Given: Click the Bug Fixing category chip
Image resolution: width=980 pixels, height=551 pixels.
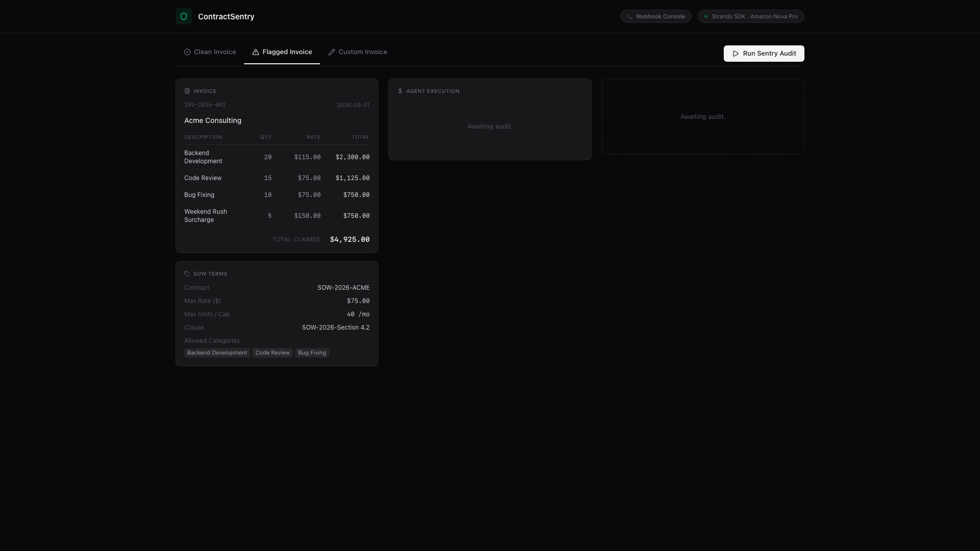Looking at the screenshot, I should pos(312,353).
